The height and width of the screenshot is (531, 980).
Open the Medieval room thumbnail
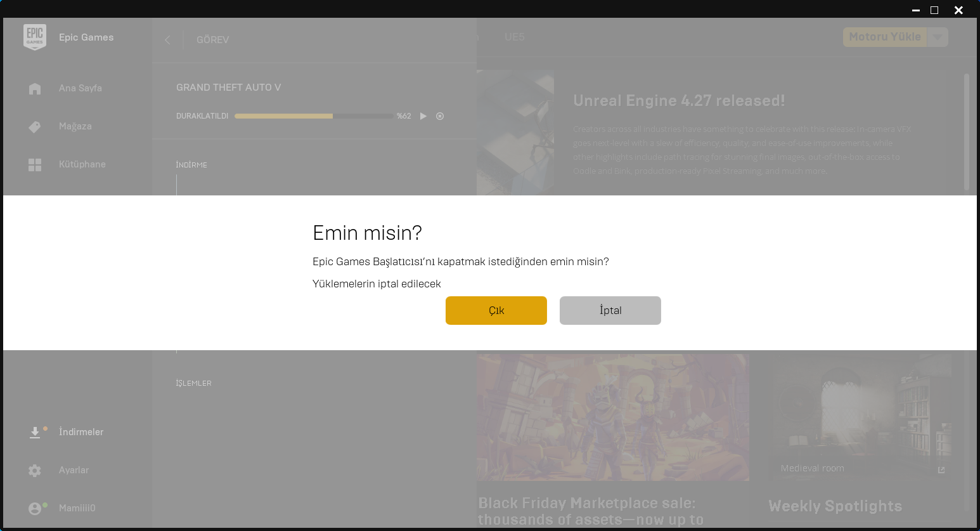pyautogui.click(x=860, y=417)
